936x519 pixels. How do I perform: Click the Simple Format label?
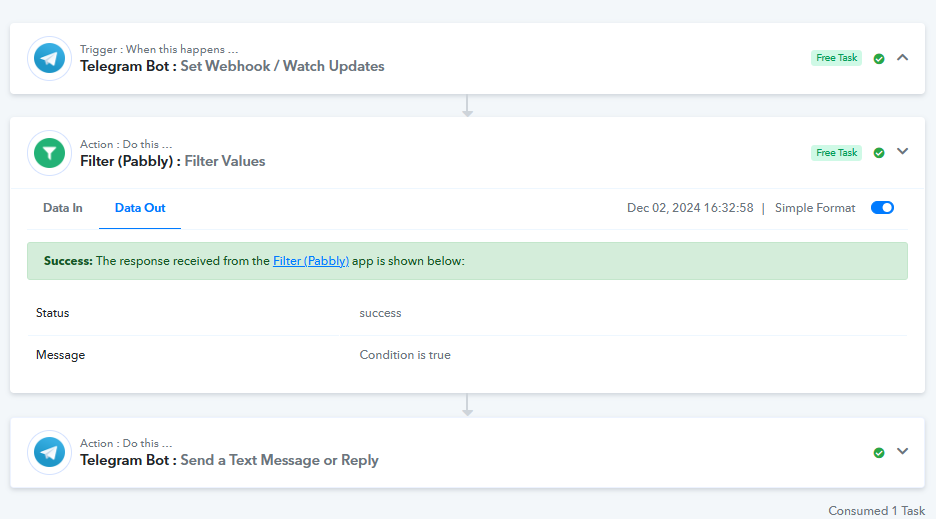click(815, 208)
